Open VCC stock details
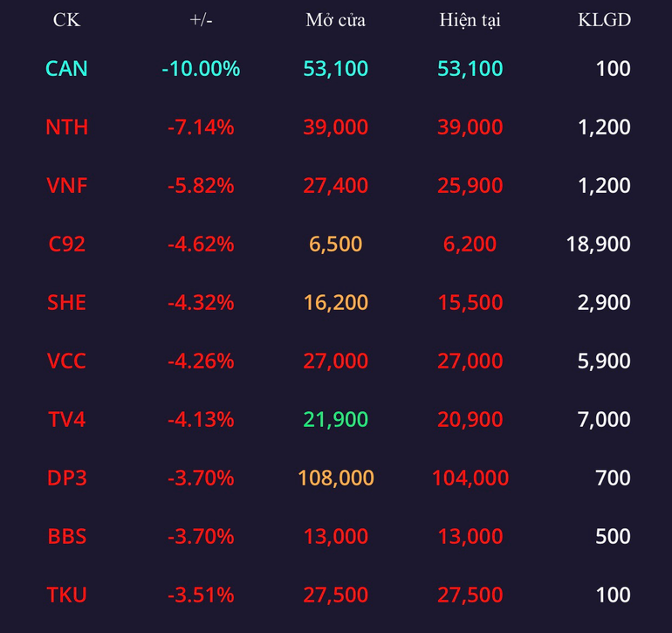 tap(66, 361)
